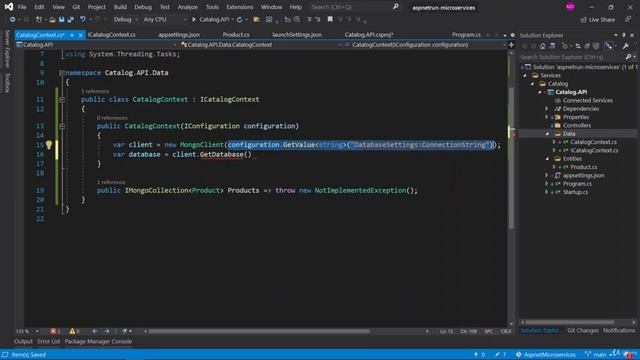Click the Toggle Bookmark toolbar icon
Viewport: 640px width, 360px height.
coord(330,20)
